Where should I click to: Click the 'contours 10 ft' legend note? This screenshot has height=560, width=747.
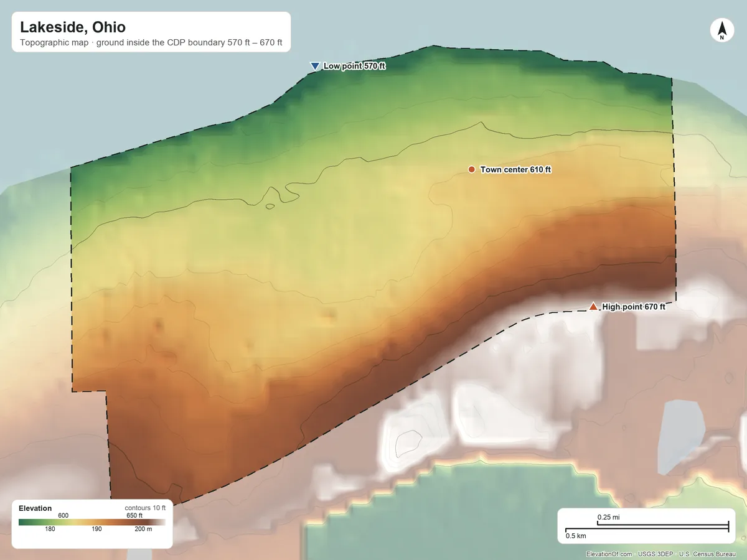point(145,508)
